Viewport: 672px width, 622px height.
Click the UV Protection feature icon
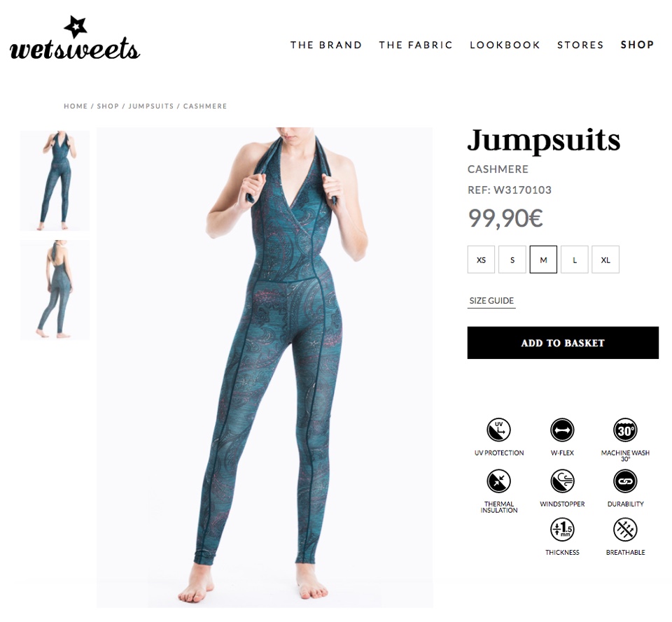(x=498, y=430)
